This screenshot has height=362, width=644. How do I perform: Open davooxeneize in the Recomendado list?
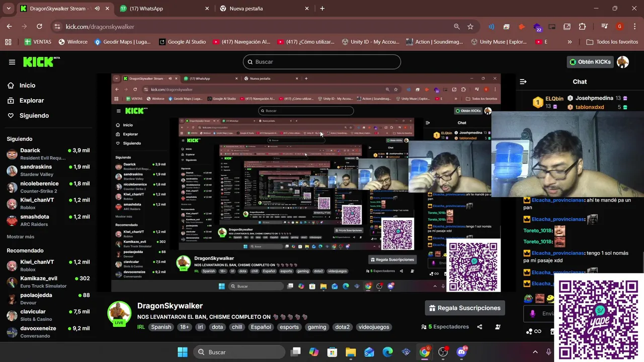[x=48, y=332]
